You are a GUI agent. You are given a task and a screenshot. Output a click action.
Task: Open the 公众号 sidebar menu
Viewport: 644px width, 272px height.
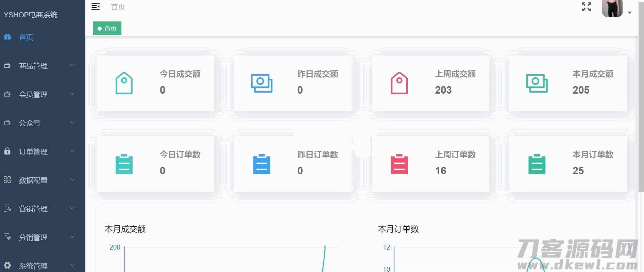pos(30,123)
